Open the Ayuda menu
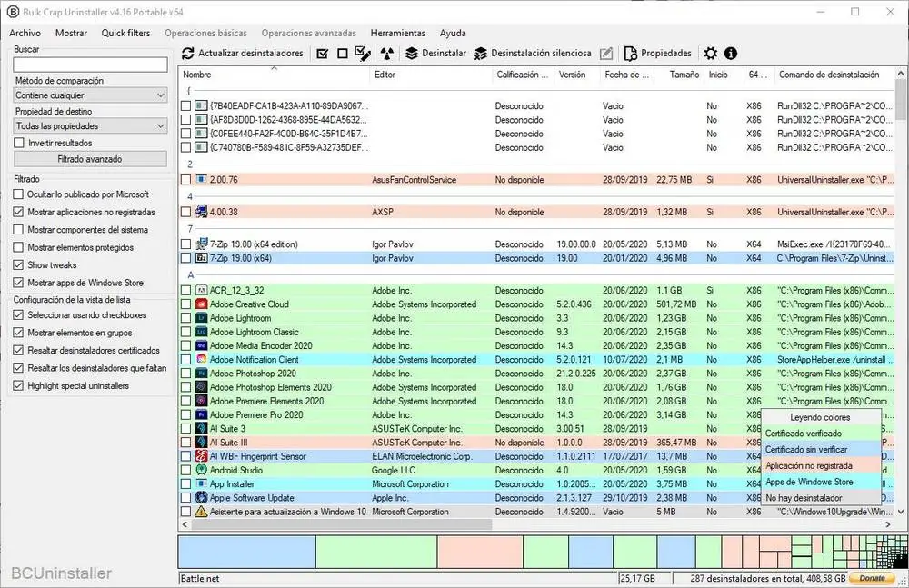Viewport: 909px width, 588px height. coord(453,33)
